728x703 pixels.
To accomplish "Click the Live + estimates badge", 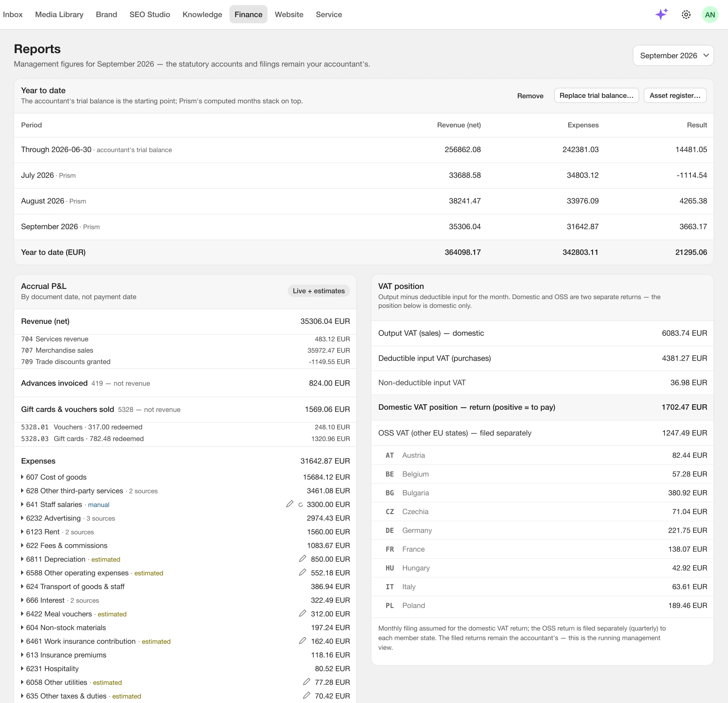I will (318, 291).
